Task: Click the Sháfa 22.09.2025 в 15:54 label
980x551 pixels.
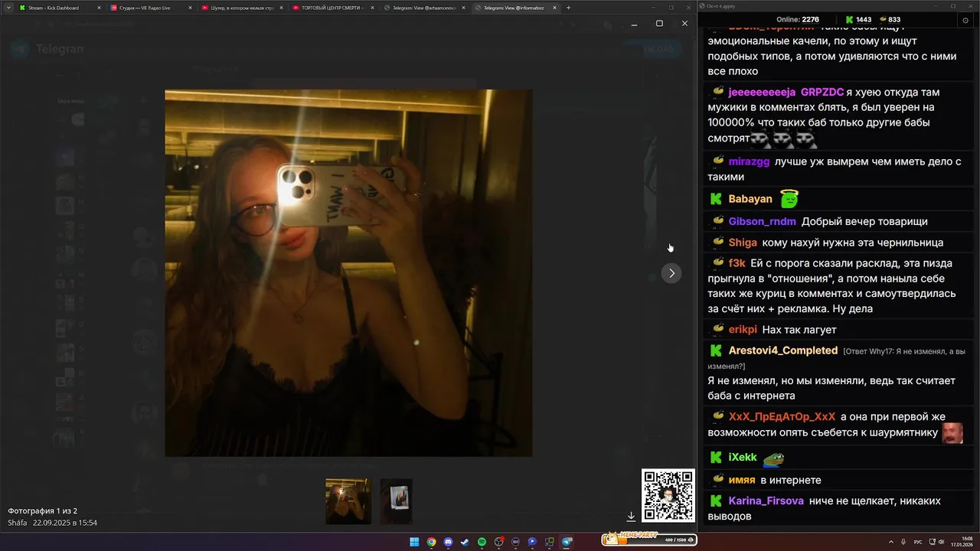Action: (x=52, y=523)
